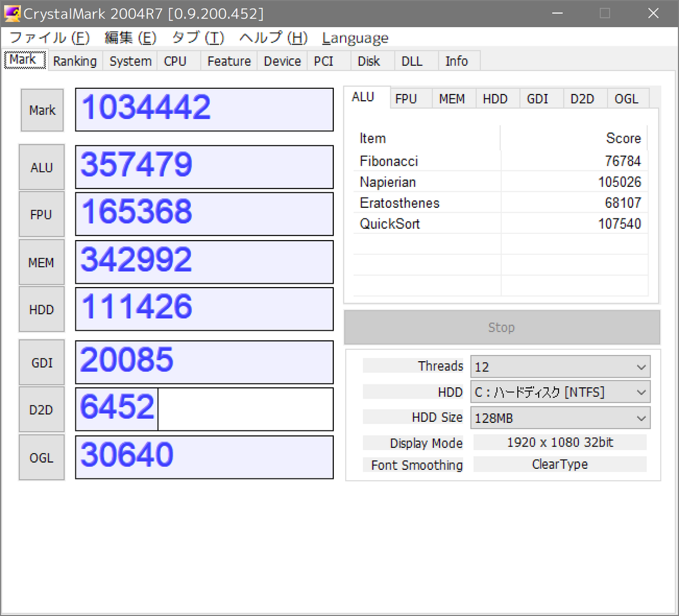
Task: Select the Eratosthenes result row
Action: [500, 203]
